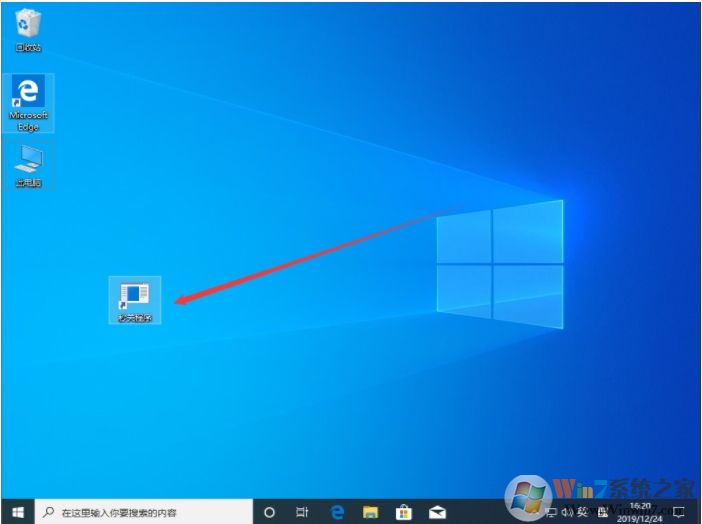Screen dimensions: 702x524
Task: Launch Edge from the taskbar
Action: 337,512
